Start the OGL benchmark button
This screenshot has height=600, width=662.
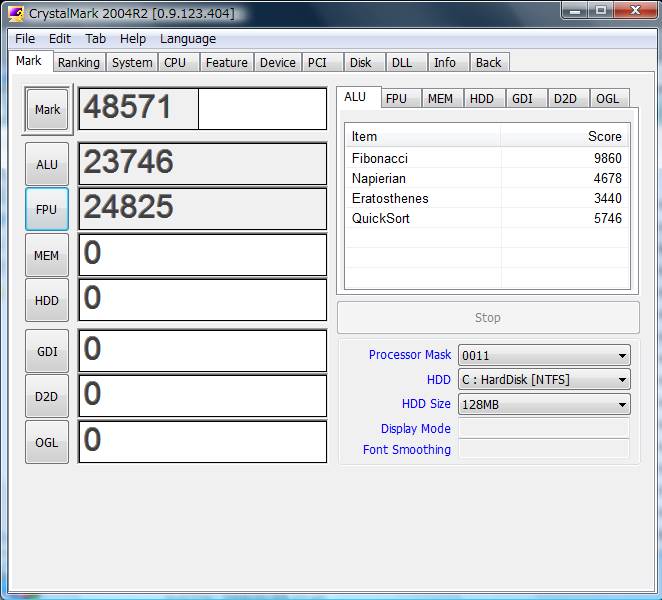pyautogui.click(x=47, y=442)
